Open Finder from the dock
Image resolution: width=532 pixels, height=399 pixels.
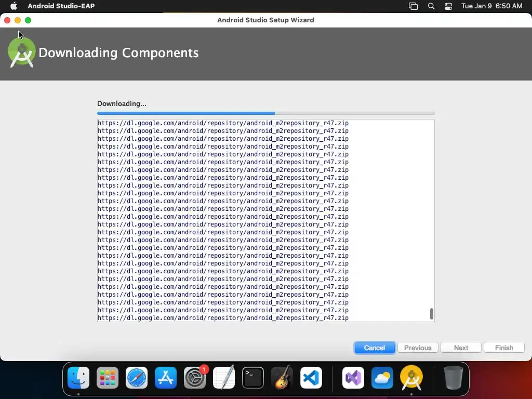[x=78, y=378]
